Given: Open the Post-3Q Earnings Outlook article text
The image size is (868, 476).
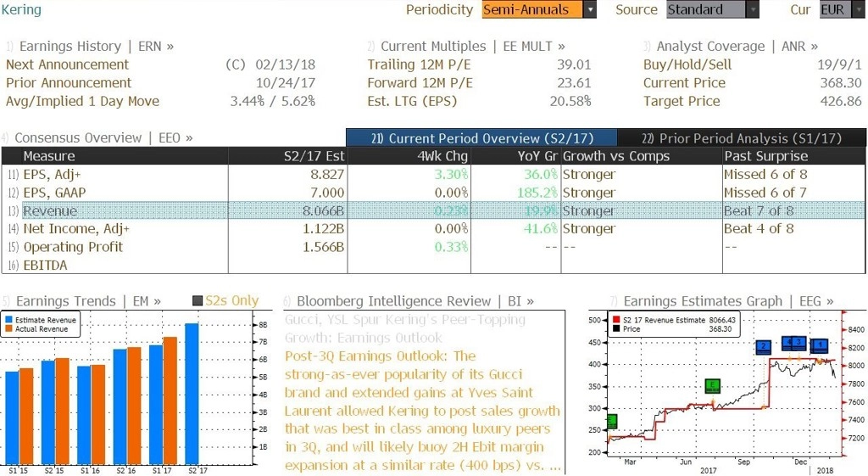Looking at the screenshot, I should point(423,411).
